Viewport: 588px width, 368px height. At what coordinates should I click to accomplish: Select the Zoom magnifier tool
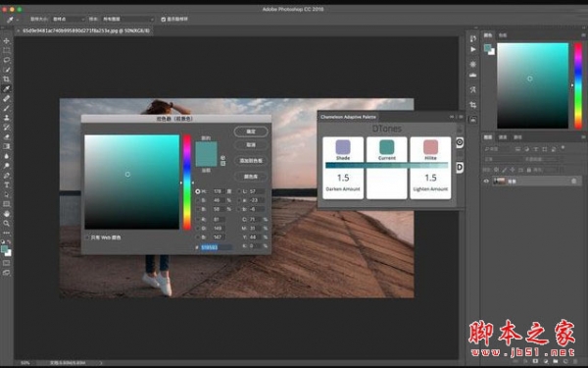pos(7,223)
